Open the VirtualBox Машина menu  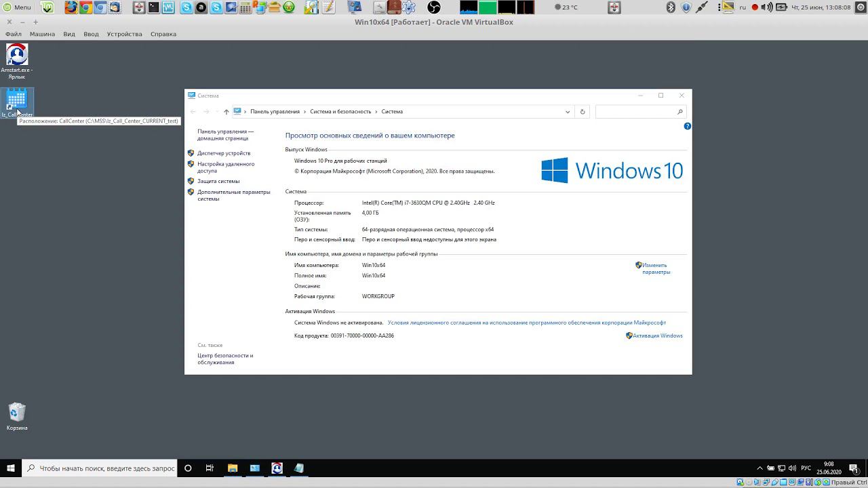click(42, 34)
